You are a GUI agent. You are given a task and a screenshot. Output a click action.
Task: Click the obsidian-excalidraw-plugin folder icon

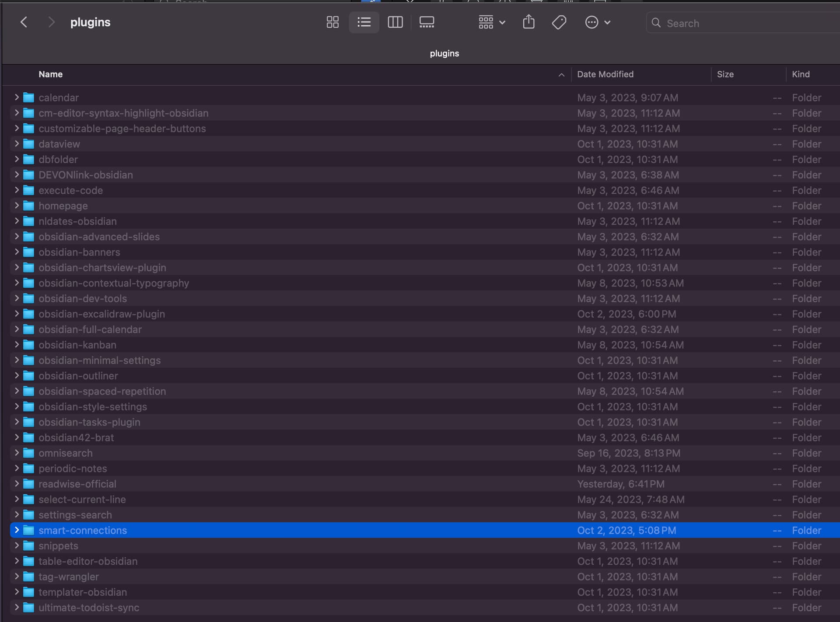tap(28, 314)
